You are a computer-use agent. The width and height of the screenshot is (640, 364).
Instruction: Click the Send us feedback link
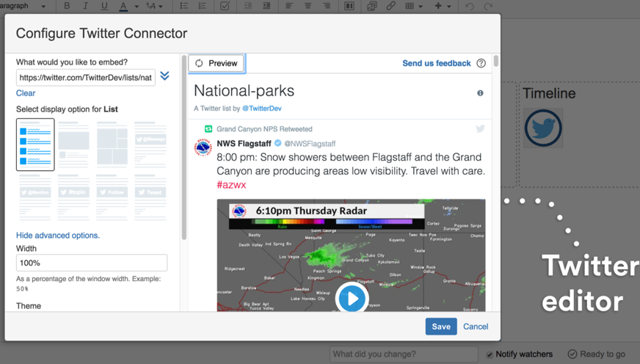[436, 63]
